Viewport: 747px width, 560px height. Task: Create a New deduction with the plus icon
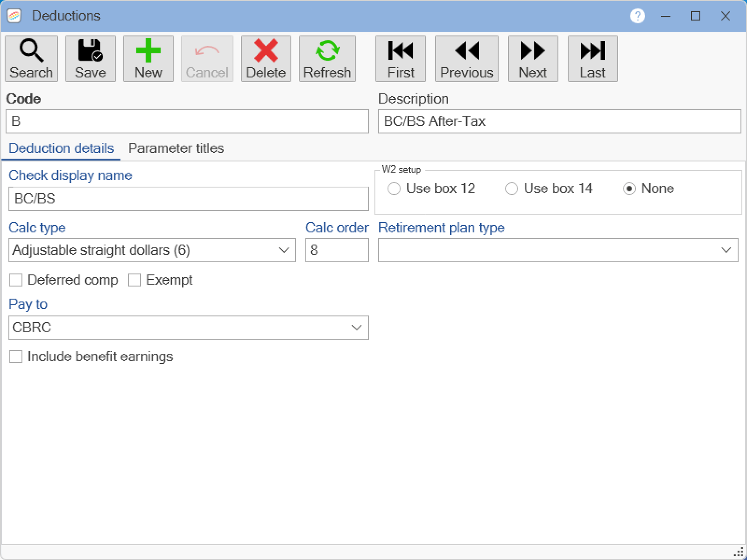[x=148, y=59]
